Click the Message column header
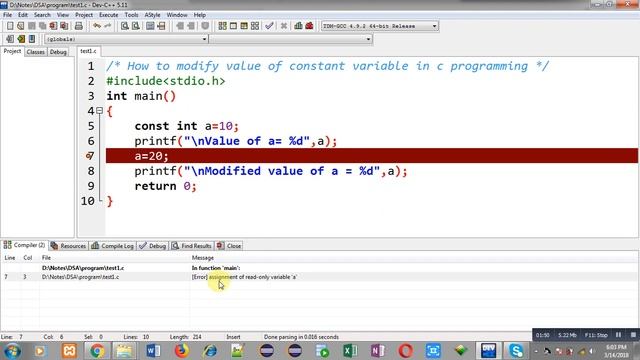This screenshot has width=640, height=360. click(x=203, y=258)
